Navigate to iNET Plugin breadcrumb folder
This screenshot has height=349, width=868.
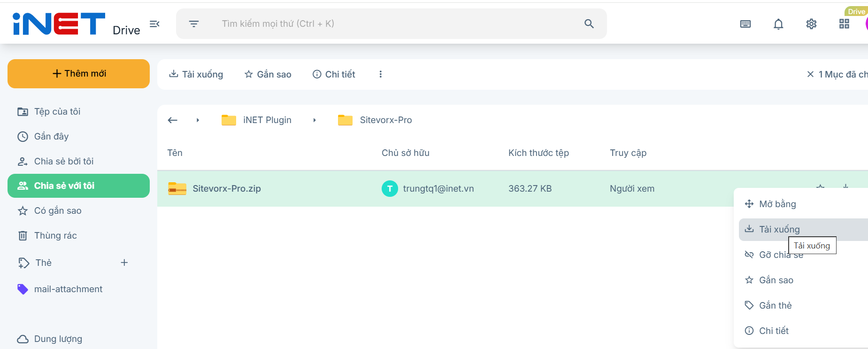click(256, 120)
